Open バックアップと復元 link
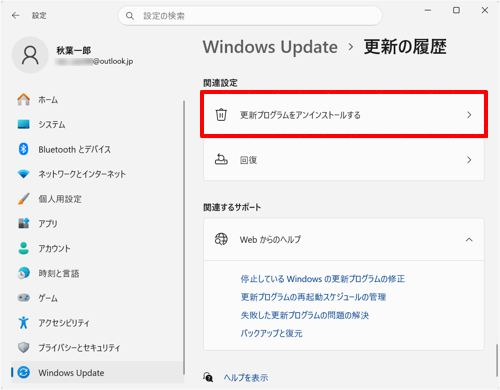 tap(271, 333)
